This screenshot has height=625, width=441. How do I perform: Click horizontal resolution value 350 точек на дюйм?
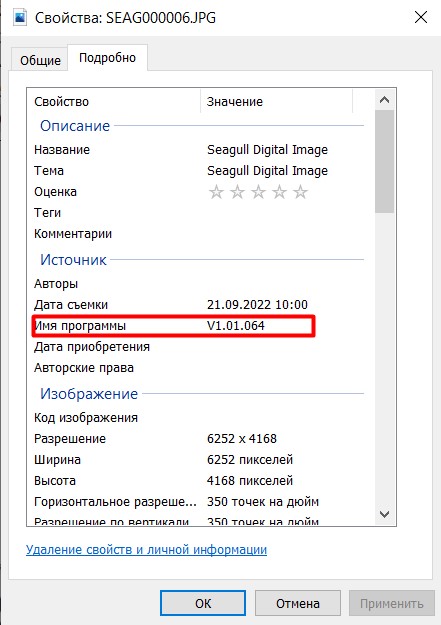263,502
